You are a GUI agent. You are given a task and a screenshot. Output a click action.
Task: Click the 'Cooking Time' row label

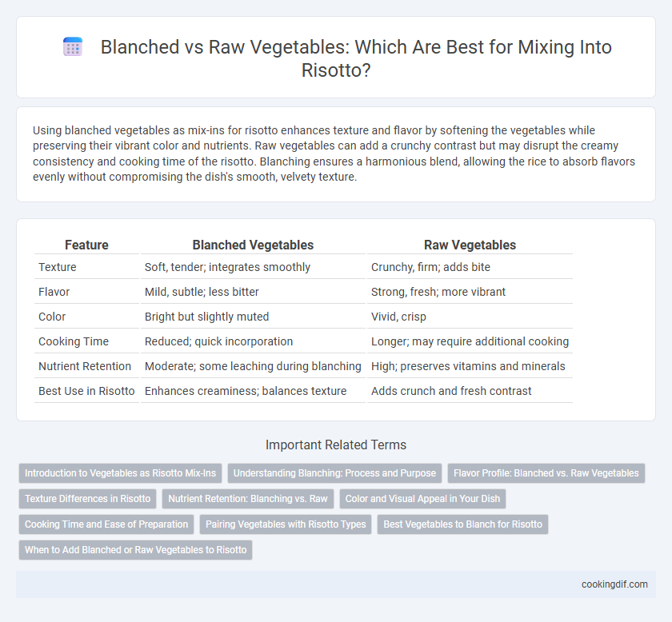pos(74,341)
